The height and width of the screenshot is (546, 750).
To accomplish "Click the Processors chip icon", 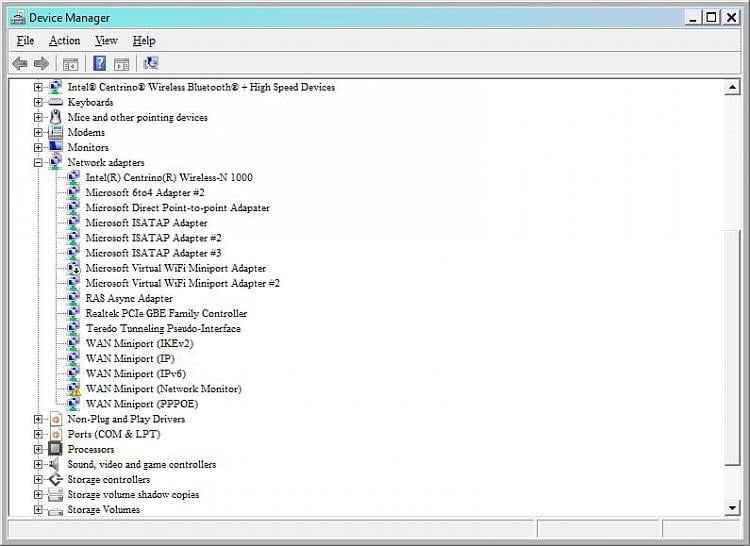I will click(x=55, y=449).
